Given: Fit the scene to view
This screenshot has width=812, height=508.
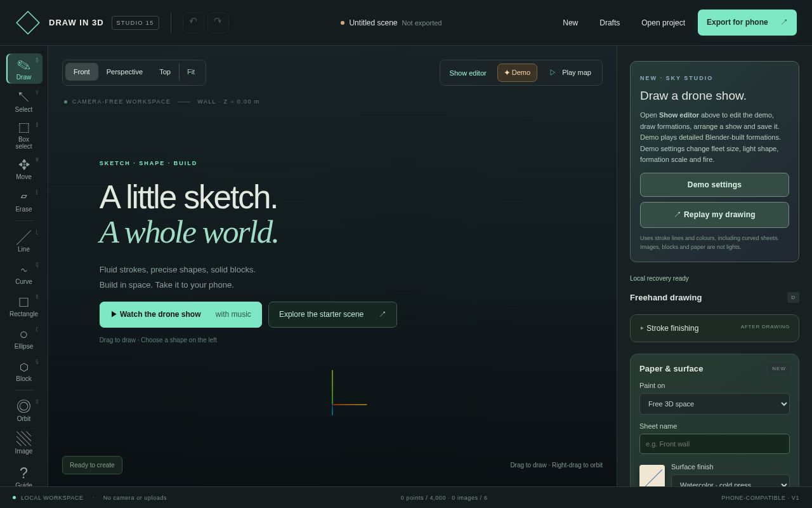Looking at the screenshot, I should click(191, 72).
